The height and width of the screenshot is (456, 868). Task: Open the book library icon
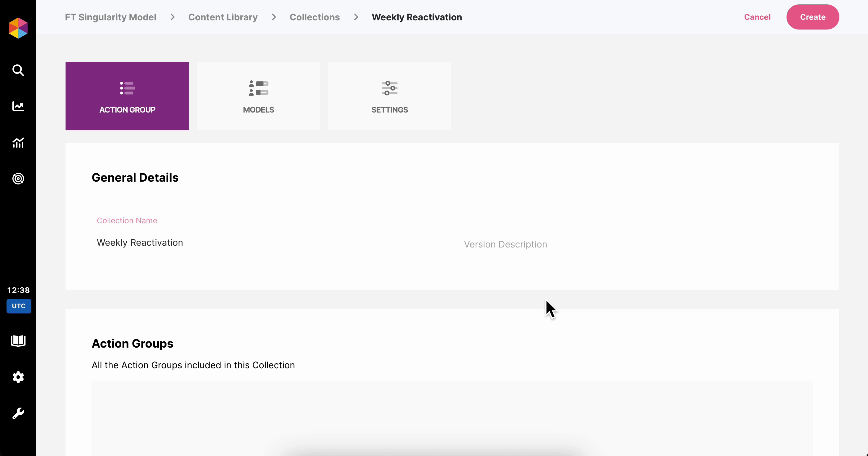coord(18,341)
